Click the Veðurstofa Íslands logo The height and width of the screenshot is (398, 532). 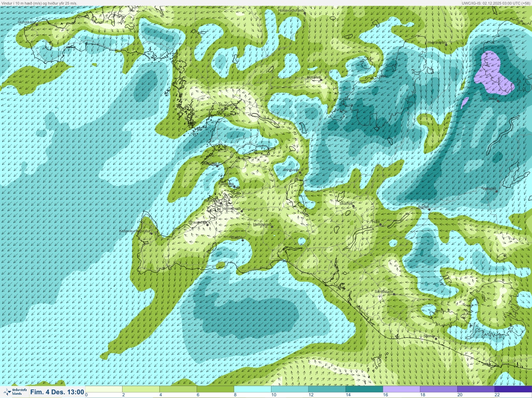point(15,392)
